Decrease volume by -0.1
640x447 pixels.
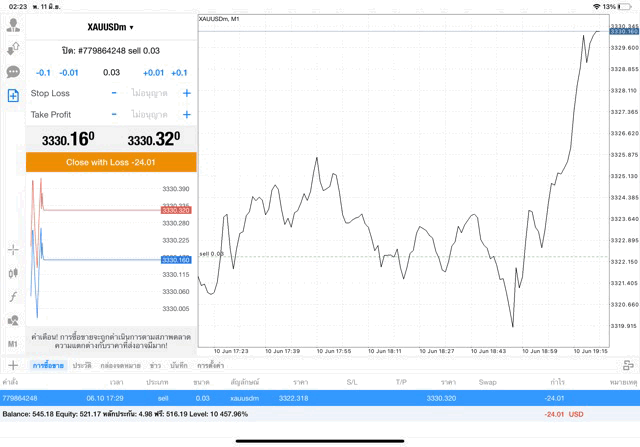coord(43,73)
